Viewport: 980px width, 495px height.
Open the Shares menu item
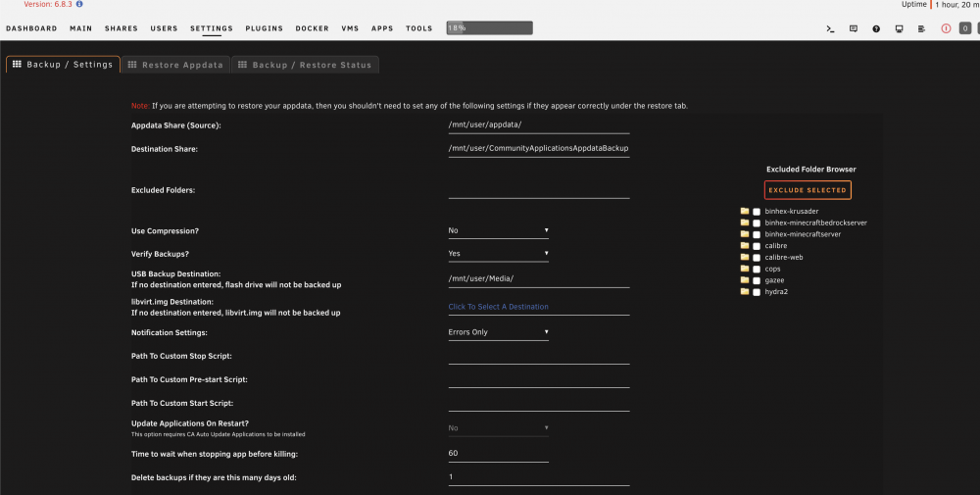[x=122, y=28]
